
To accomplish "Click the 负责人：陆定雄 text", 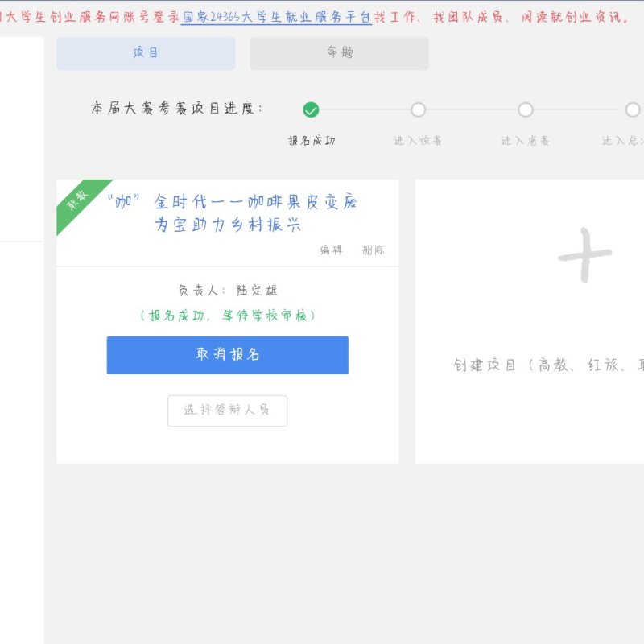I will tap(228, 291).
